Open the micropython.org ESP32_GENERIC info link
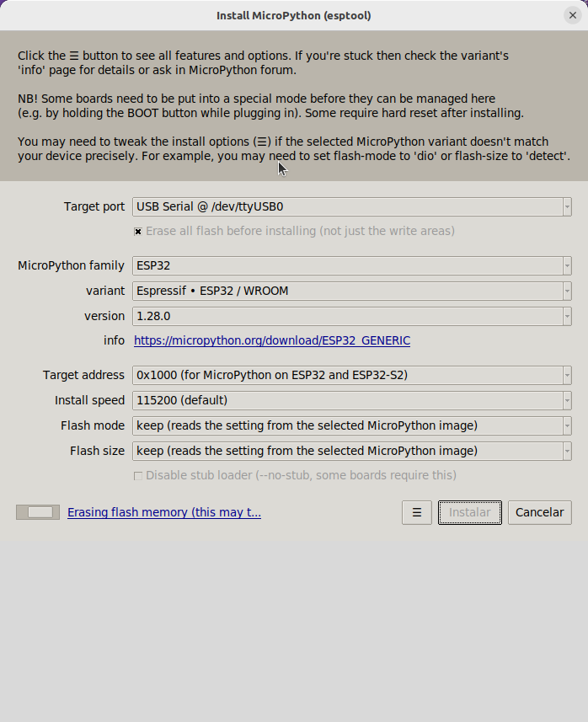 272,340
